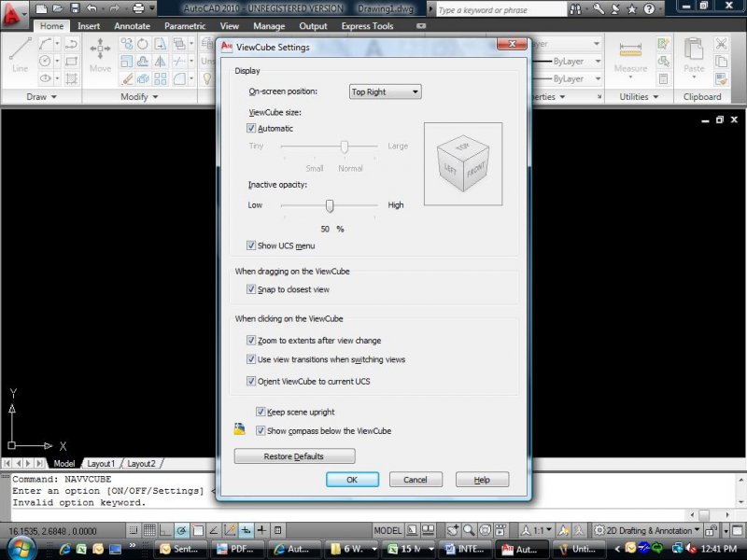
Task: Toggle Zoom to extents after view change
Action: tap(251, 340)
